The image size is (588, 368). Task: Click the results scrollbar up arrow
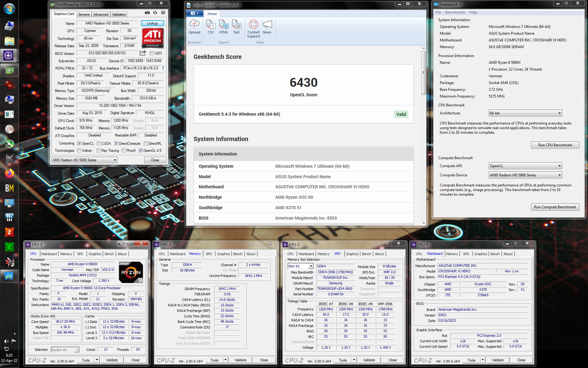424,48
